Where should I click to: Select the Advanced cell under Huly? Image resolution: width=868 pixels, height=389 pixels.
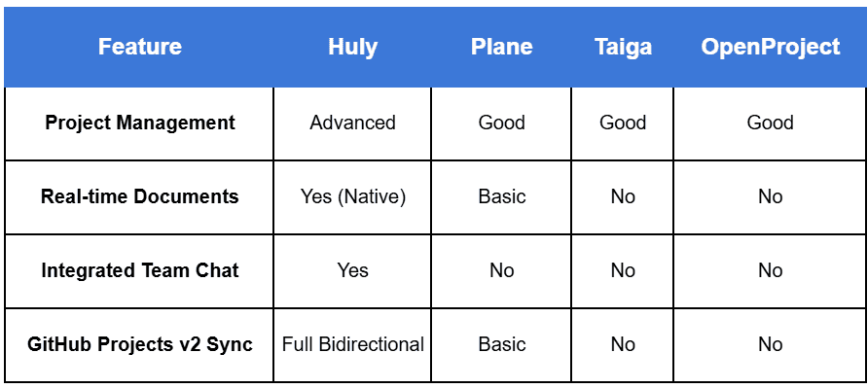click(352, 123)
